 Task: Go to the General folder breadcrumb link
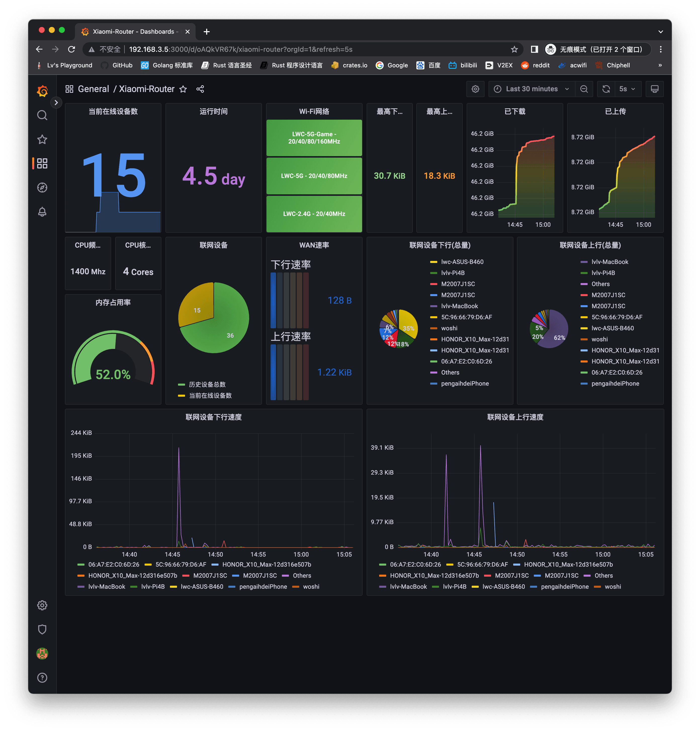pos(93,89)
